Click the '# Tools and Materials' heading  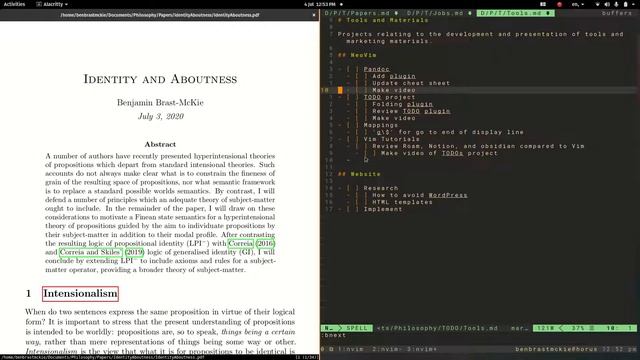coord(383,20)
